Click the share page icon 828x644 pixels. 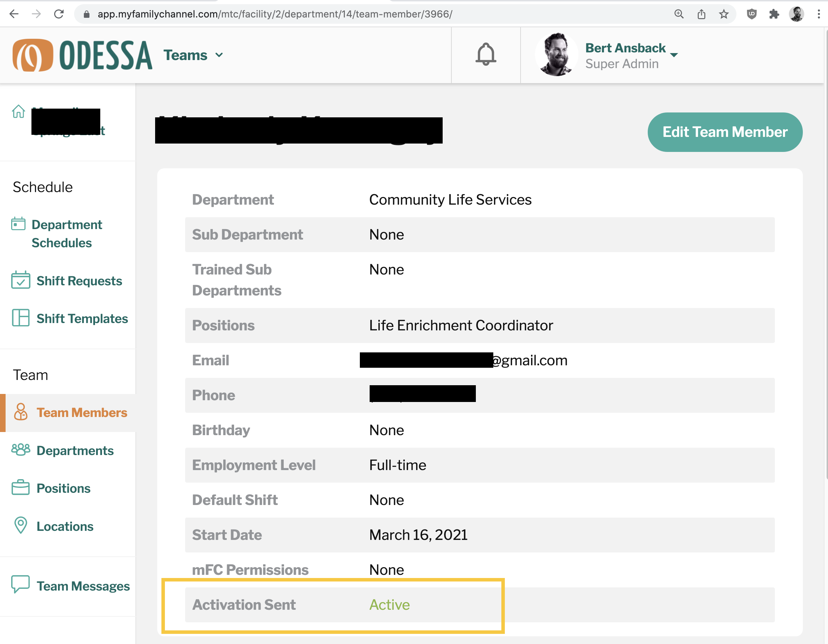(702, 14)
